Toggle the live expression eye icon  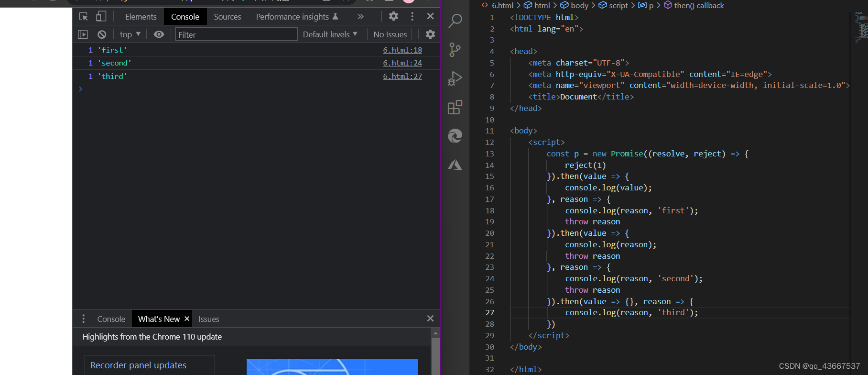[x=159, y=34]
